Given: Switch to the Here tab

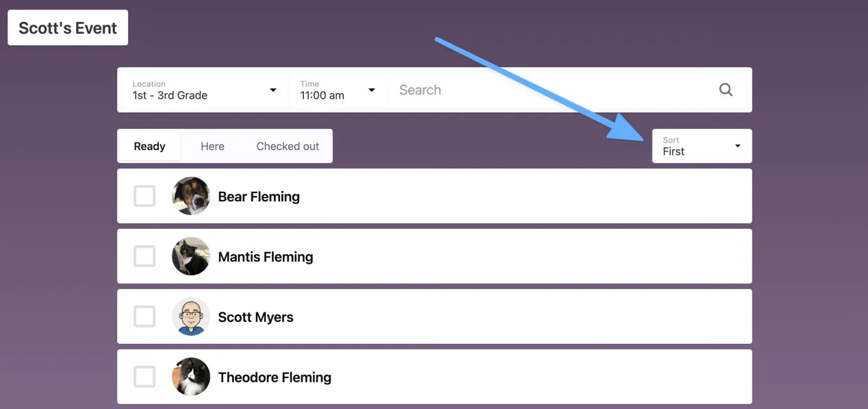Looking at the screenshot, I should 212,146.
